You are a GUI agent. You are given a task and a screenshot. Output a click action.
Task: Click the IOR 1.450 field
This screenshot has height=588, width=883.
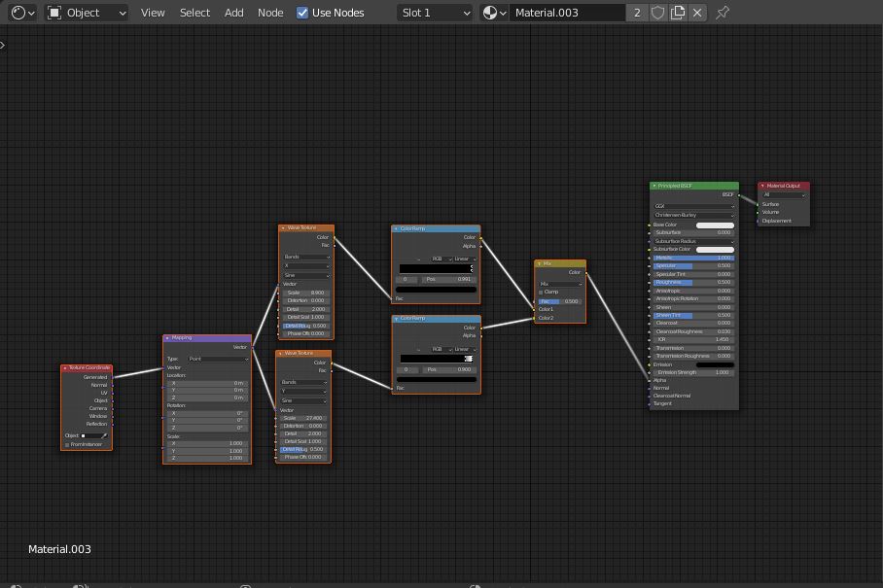(693, 340)
